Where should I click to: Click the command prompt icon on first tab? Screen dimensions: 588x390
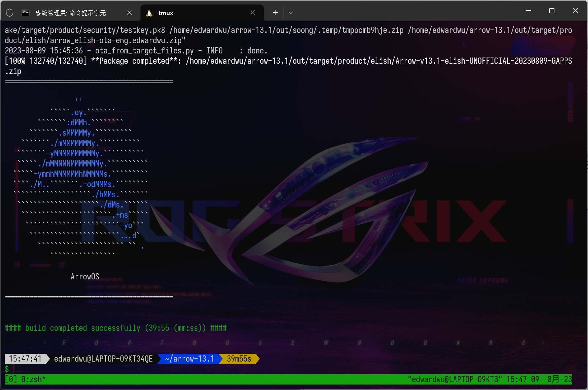[x=26, y=13]
